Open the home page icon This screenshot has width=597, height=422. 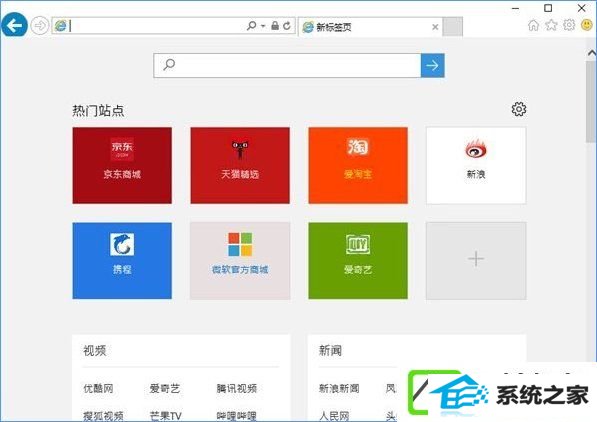[x=533, y=25]
